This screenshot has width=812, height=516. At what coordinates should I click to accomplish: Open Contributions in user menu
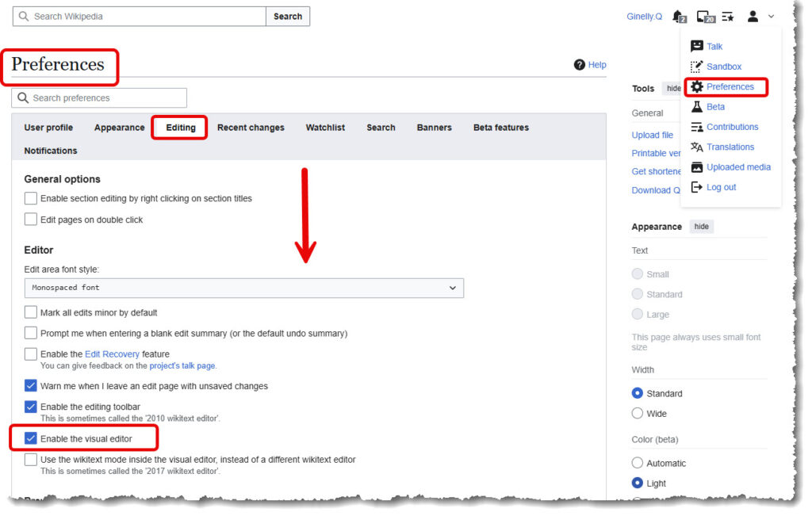click(x=732, y=127)
